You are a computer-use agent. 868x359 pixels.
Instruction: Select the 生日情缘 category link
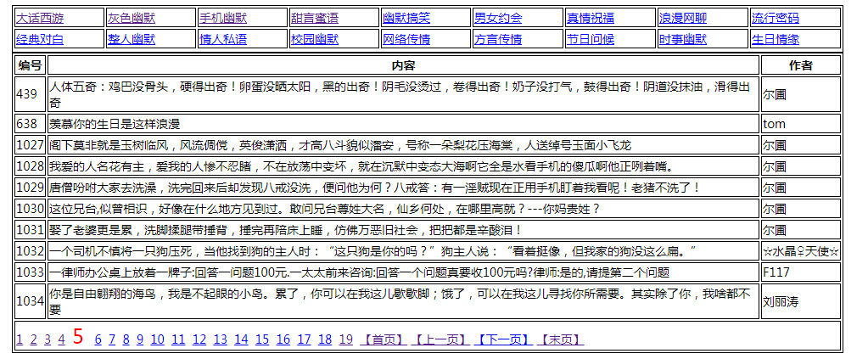[775, 38]
